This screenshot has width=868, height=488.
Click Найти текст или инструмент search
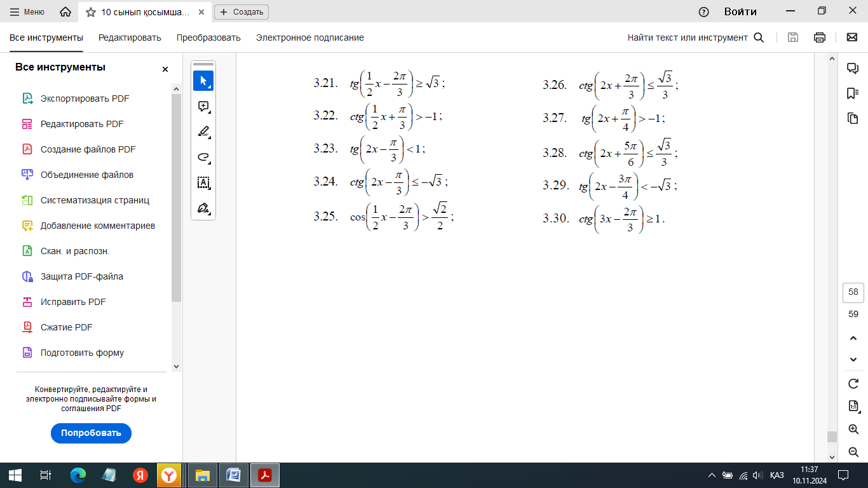pyautogui.click(x=696, y=37)
